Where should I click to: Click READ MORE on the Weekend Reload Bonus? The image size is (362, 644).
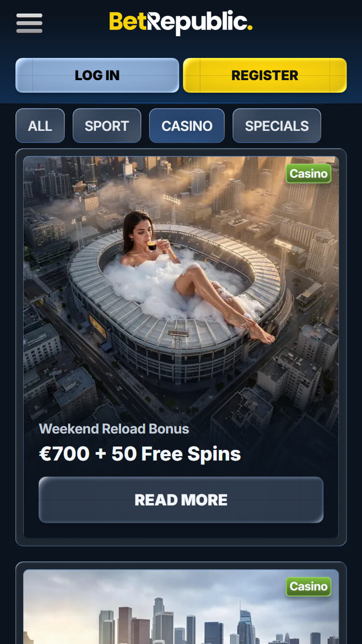[181, 500]
